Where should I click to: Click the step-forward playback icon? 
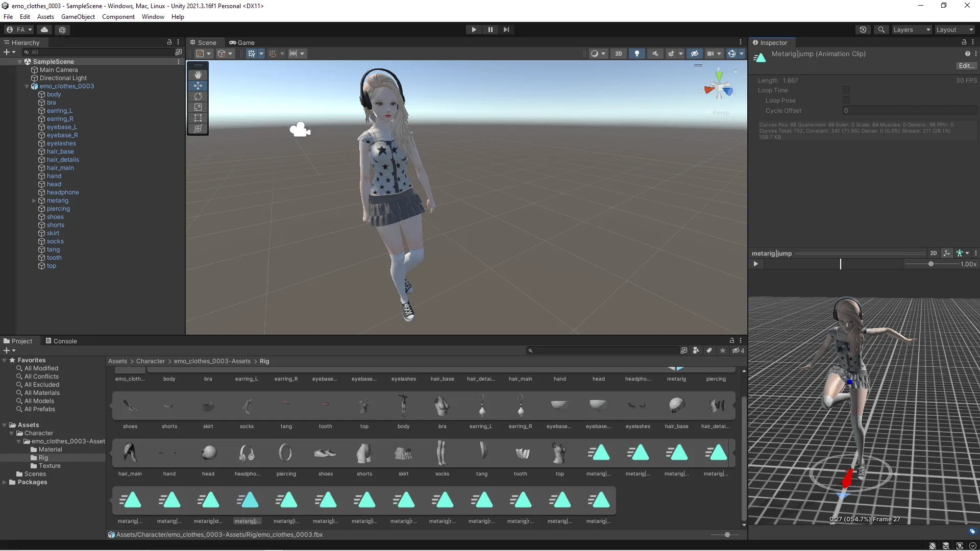pos(506,29)
